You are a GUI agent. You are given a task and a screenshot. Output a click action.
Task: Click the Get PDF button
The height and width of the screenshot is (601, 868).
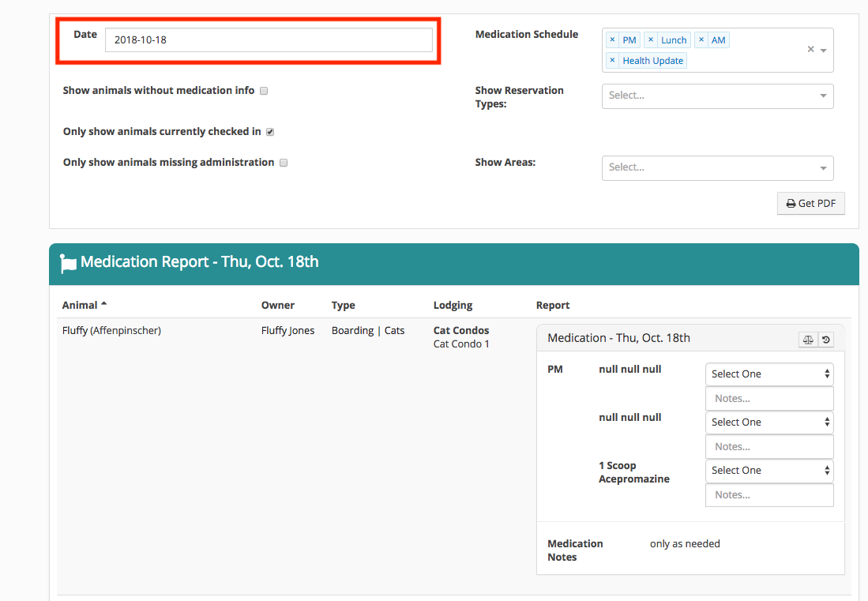810,203
